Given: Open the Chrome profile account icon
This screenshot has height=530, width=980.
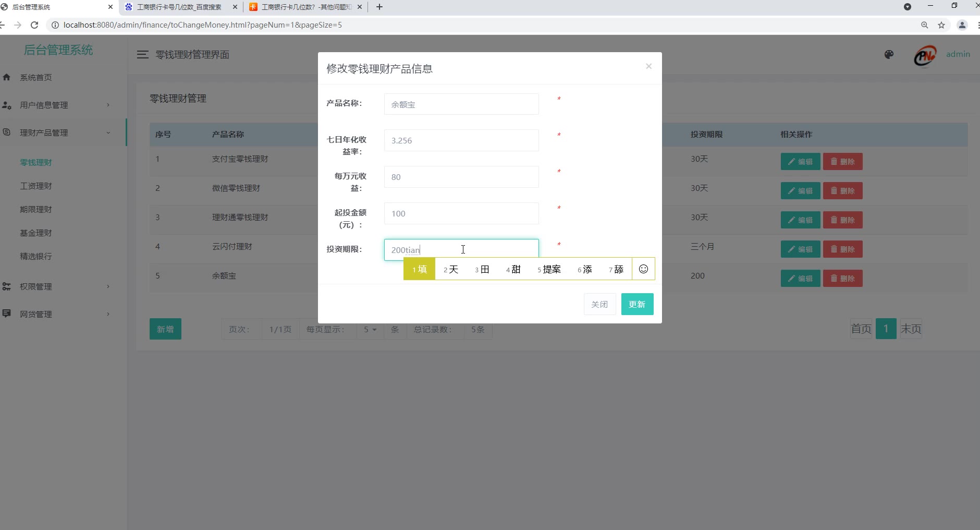Looking at the screenshot, I should tap(962, 25).
